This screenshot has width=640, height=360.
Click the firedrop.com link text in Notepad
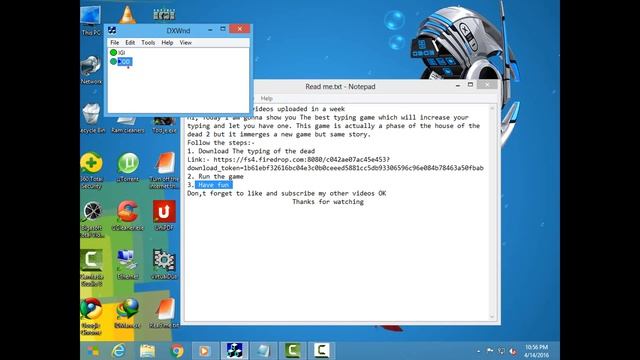click(288, 160)
